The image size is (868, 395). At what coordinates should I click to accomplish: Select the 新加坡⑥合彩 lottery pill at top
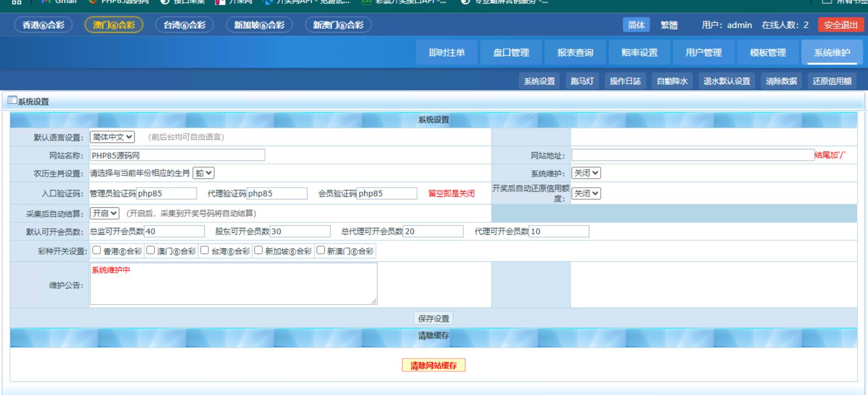pos(259,25)
